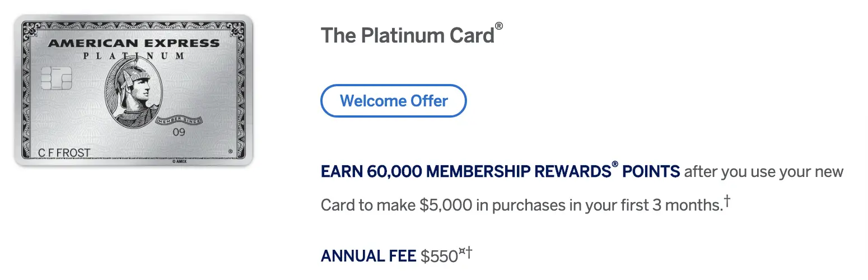
Task: Open the footnote symbols after $550
Action: pyautogui.click(x=466, y=253)
